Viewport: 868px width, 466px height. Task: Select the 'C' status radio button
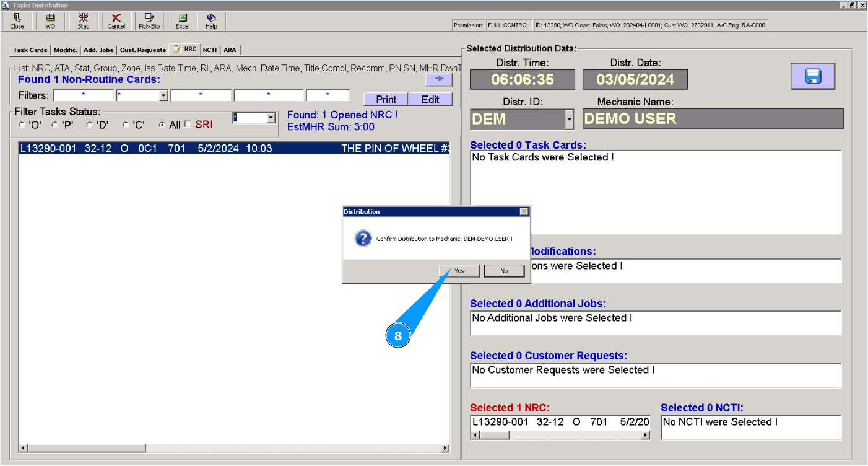[x=126, y=125]
